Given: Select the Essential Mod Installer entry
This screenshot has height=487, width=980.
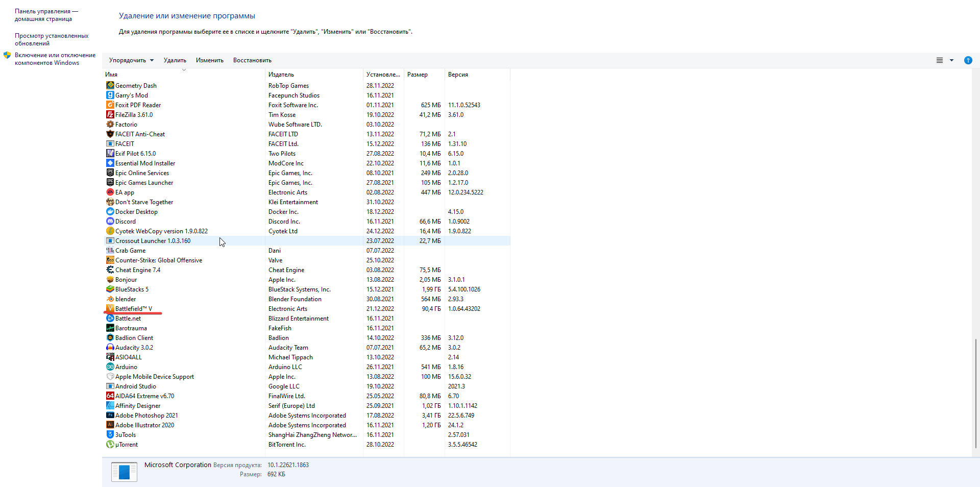Looking at the screenshot, I should tap(145, 163).
